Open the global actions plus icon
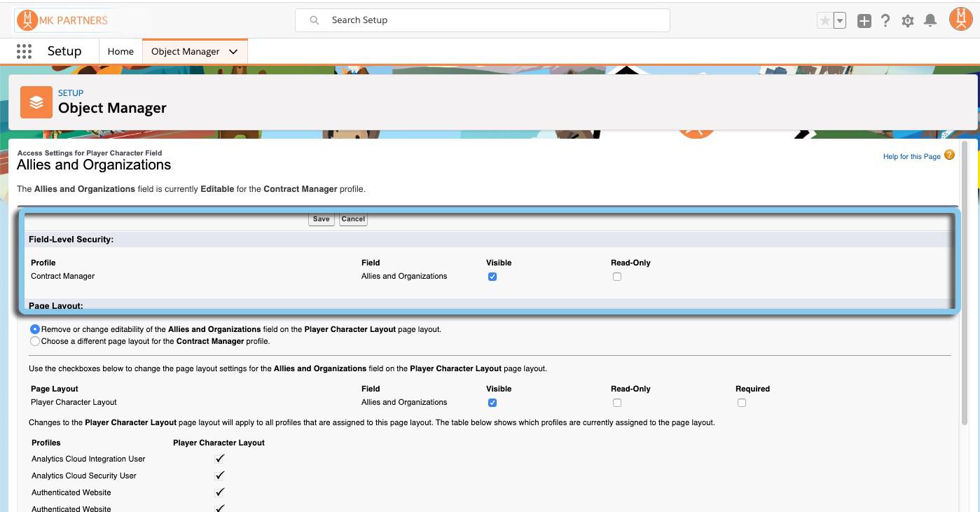Image resolution: width=980 pixels, height=512 pixels. tap(864, 21)
